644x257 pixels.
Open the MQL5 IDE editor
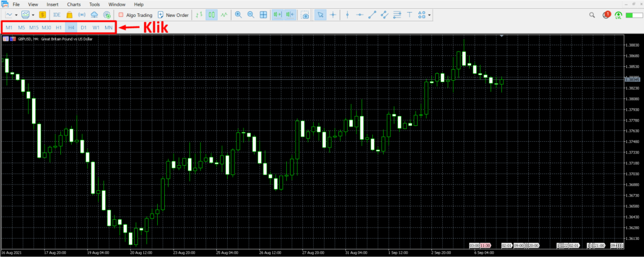[x=57, y=14]
